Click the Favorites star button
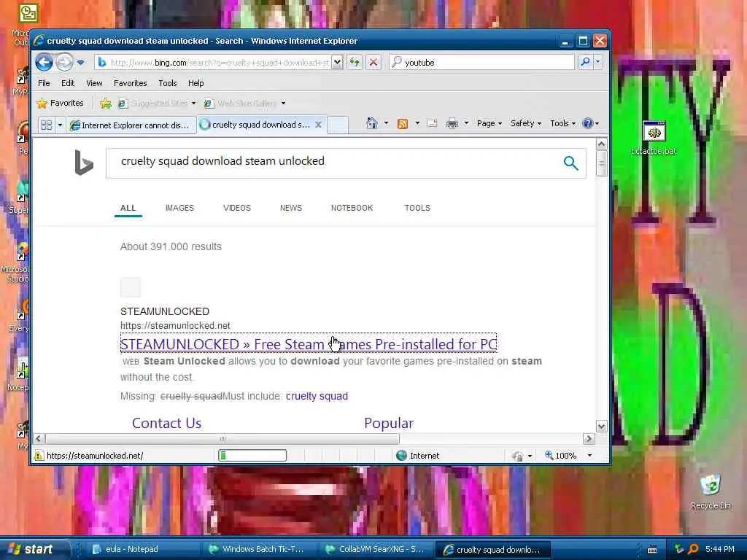This screenshot has width=747, height=560. (60, 104)
